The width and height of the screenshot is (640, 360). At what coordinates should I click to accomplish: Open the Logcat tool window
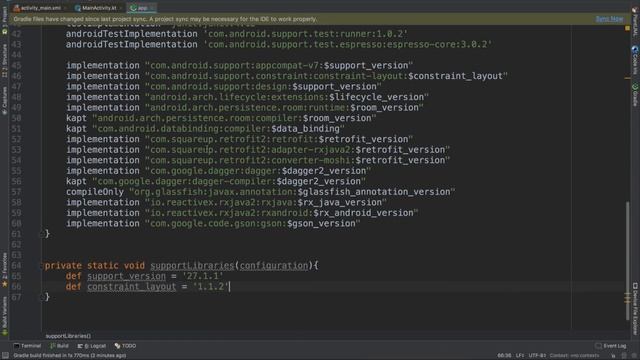[92, 346]
